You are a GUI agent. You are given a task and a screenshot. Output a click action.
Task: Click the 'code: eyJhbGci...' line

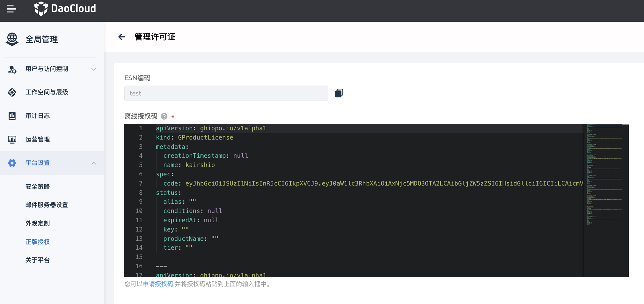(373, 184)
